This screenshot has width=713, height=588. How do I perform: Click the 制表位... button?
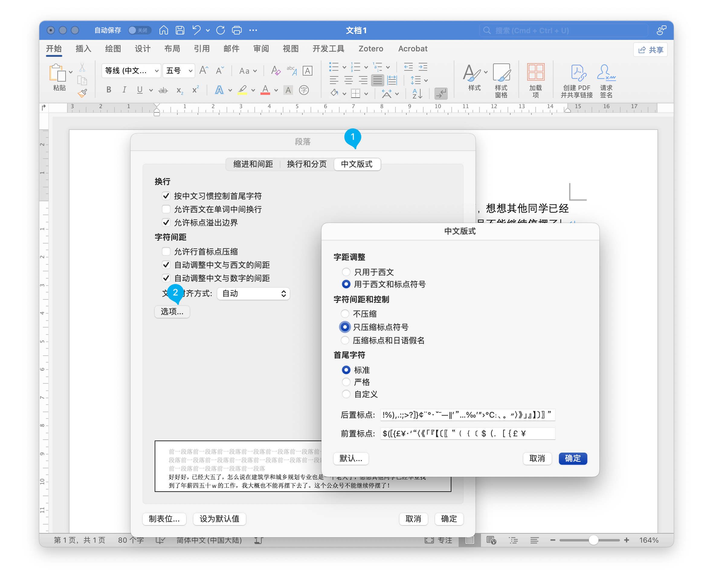(x=164, y=519)
